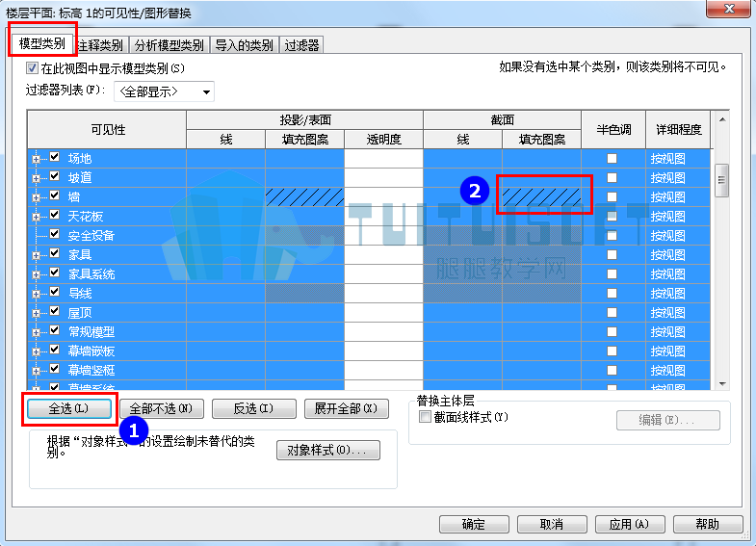Click the 墙 projection fill pattern cell
The width and height of the screenshot is (756, 546).
click(x=304, y=197)
